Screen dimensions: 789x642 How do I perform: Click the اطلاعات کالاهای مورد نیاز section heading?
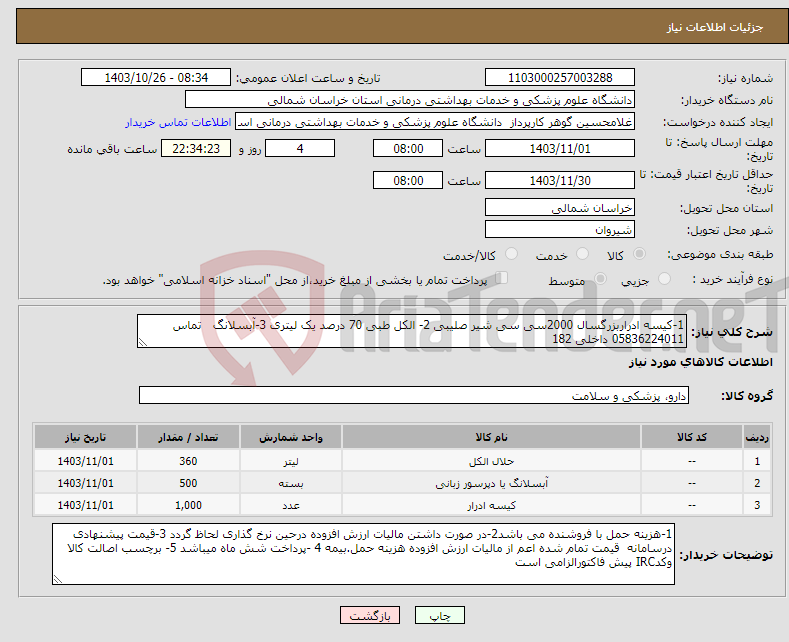pyautogui.click(x=700, y=362)
